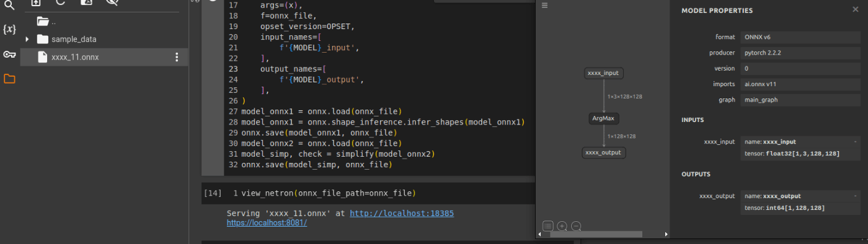Expand the sample_data folder arrow
Screen dimensions: 868x244
[27, 39]
